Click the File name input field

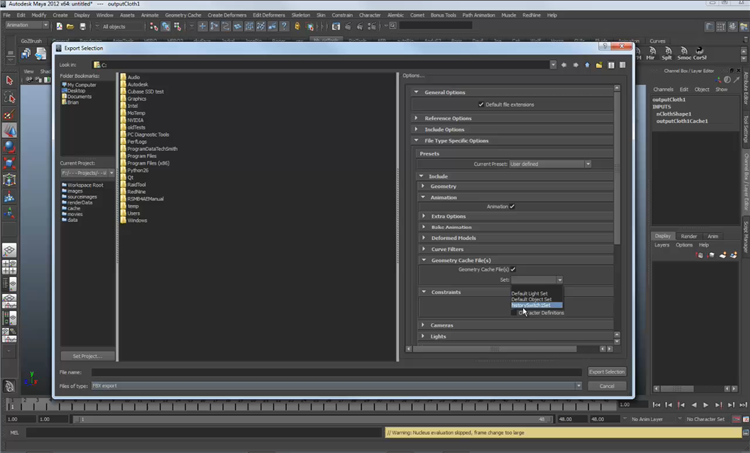point(337,372)
